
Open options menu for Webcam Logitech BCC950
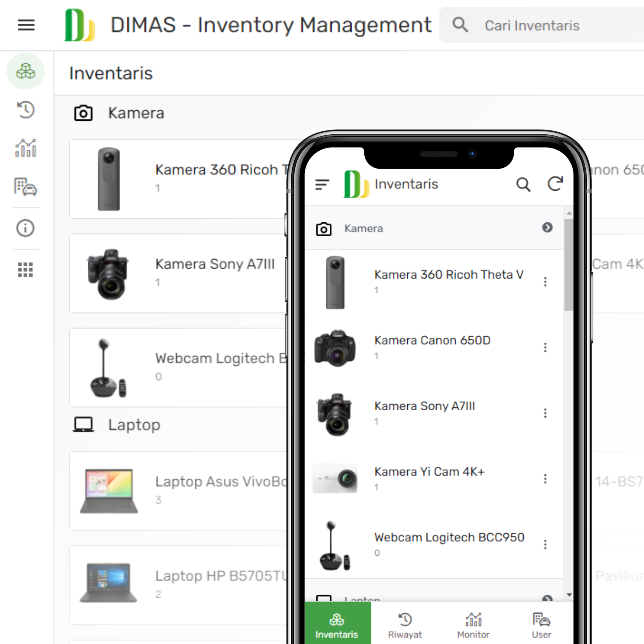click(545, 544)
